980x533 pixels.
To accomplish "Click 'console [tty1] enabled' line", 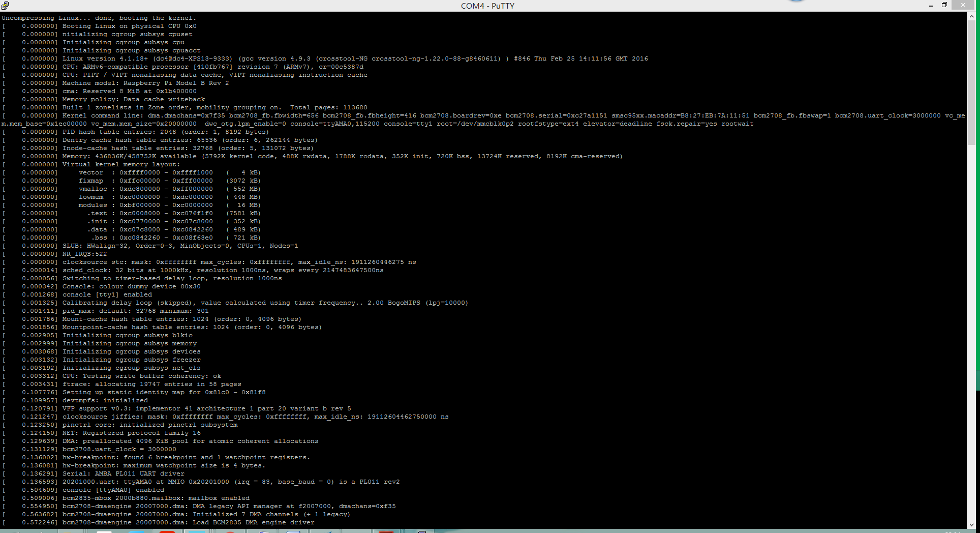I will click(x=107, y=294).
